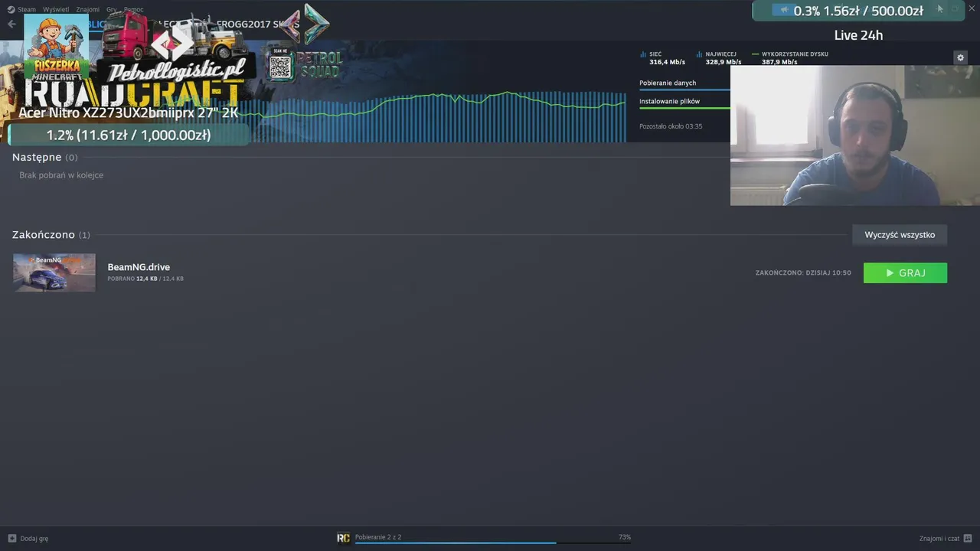Click the Pobieranie danych progress bar
This screenshot has height=551, width=980.
point(684,90)
